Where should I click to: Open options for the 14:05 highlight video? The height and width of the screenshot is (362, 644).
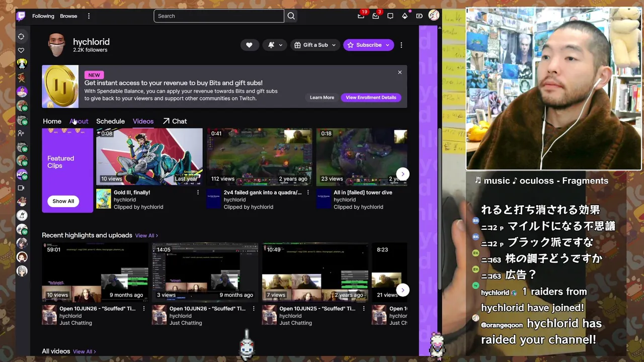coord(254,309)
